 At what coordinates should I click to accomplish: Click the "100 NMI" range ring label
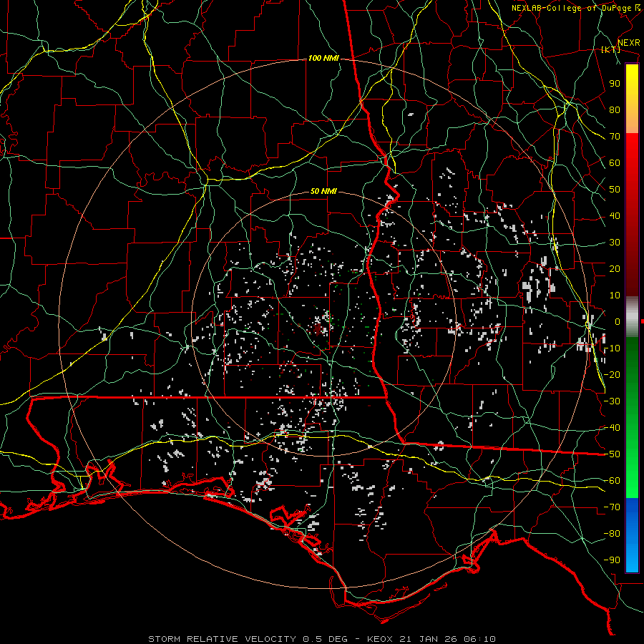point(323,59)
